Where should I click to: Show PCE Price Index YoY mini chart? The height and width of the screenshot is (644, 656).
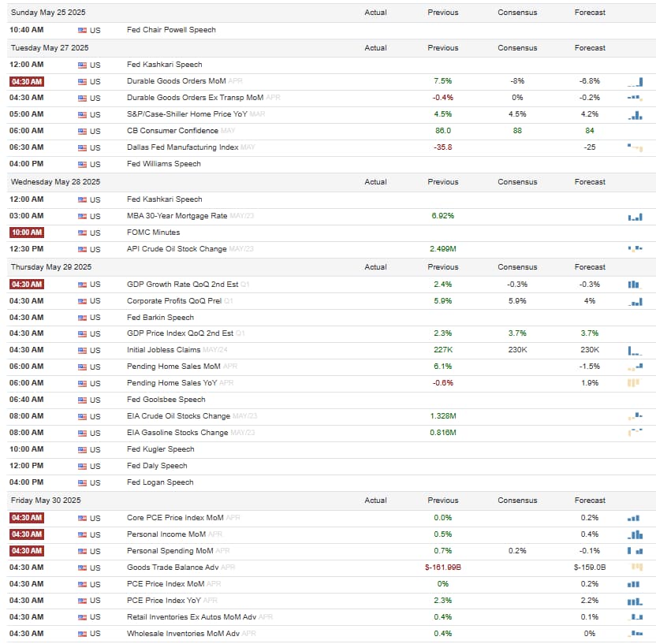pos(635,601)
